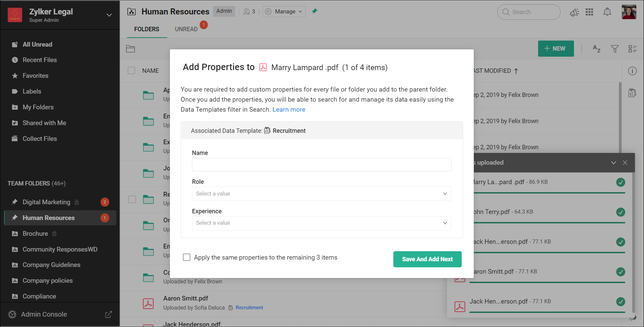The width and height of the screenshot is (644, 327).
Task: Click the Human Resources team folder header icon
Action: click(132, 12)
